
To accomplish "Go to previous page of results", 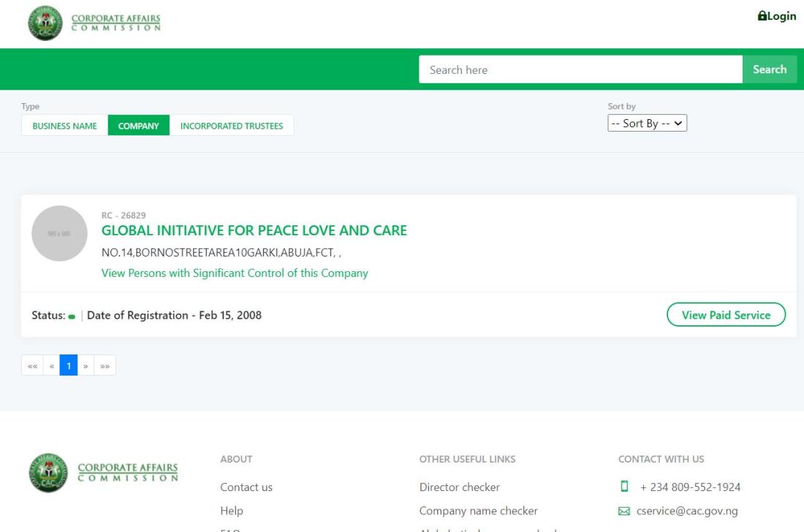I will [52, 365].
